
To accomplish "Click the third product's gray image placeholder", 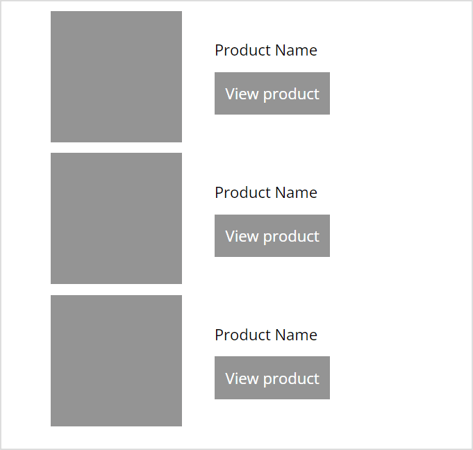I will click(116, 361).
